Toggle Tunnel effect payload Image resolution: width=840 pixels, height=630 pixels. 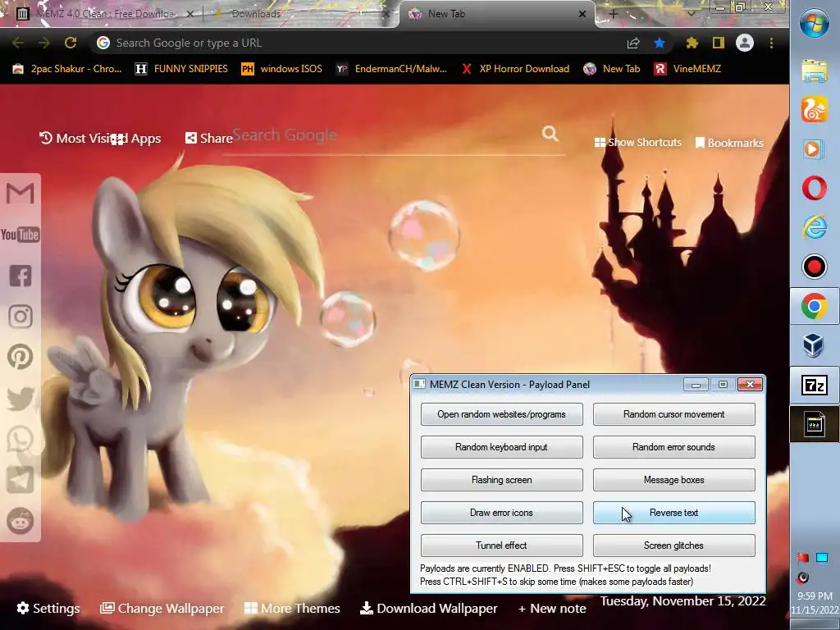(501, 546)
